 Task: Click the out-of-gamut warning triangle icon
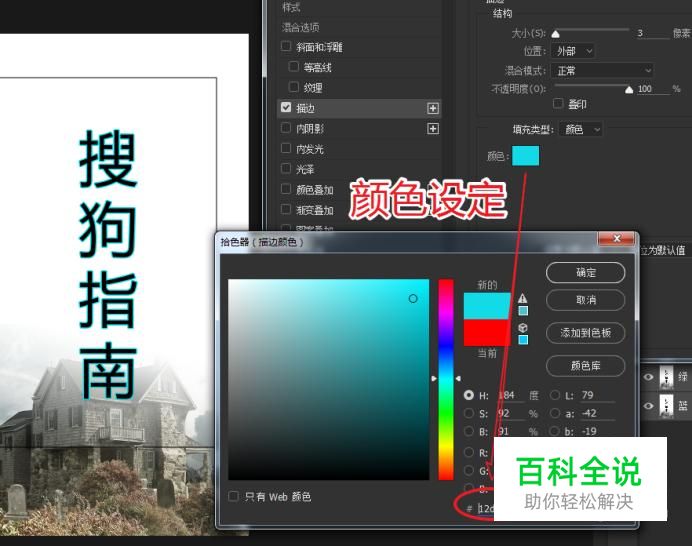tap(523, 298)
